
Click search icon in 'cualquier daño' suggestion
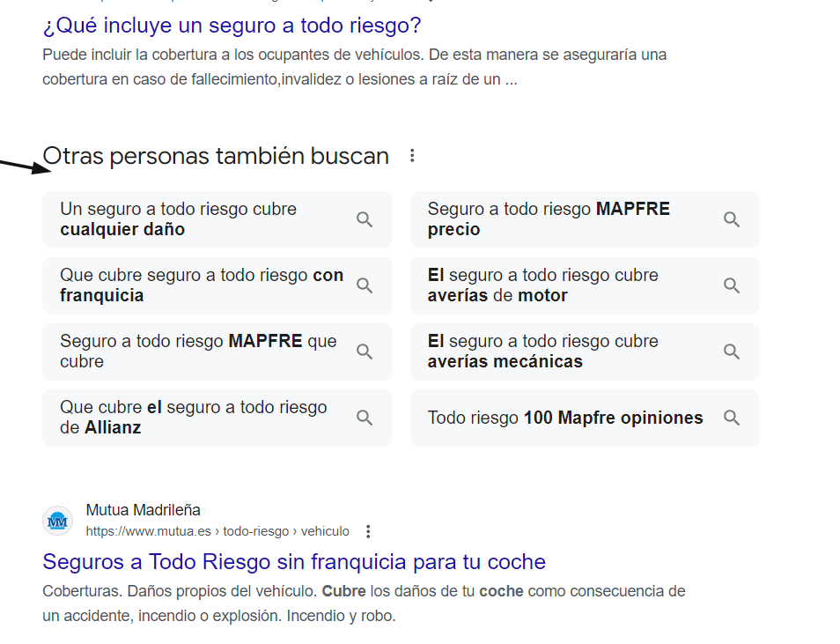(x=365, y=219)
